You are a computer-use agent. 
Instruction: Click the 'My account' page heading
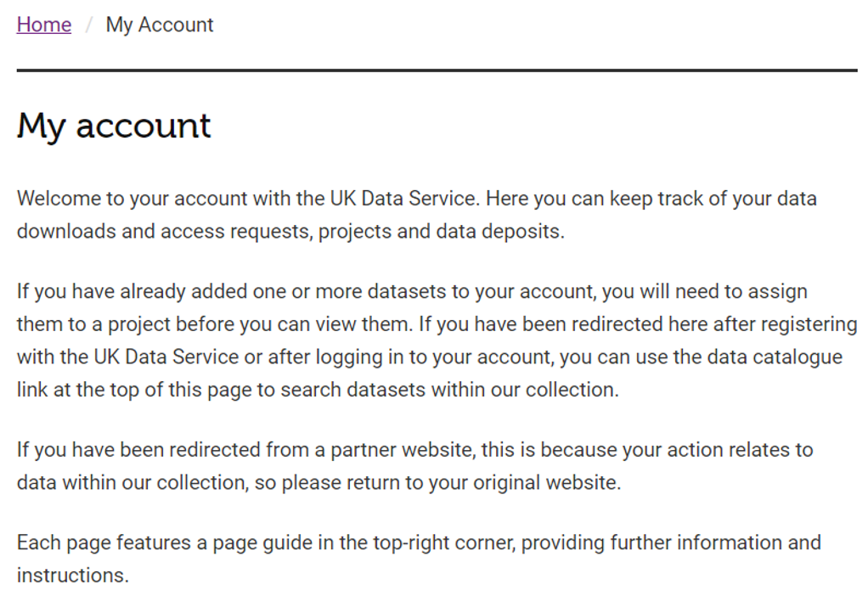point(114,126)
